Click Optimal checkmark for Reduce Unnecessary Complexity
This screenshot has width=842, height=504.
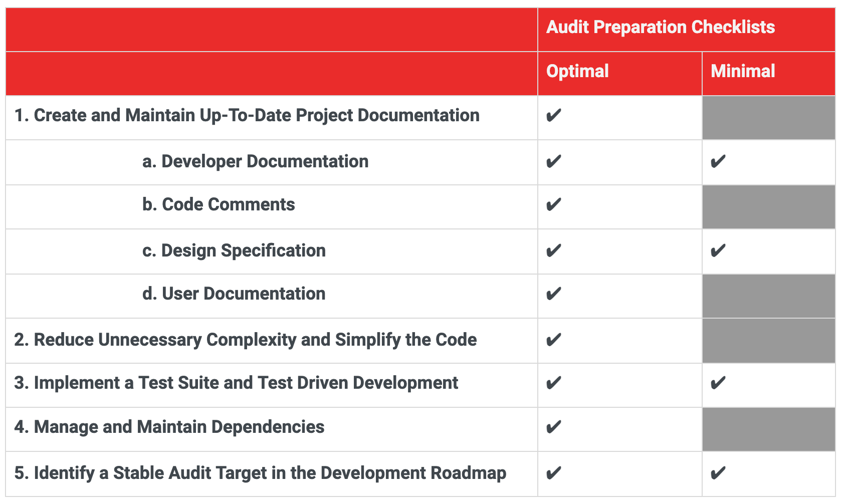(554, 340)
